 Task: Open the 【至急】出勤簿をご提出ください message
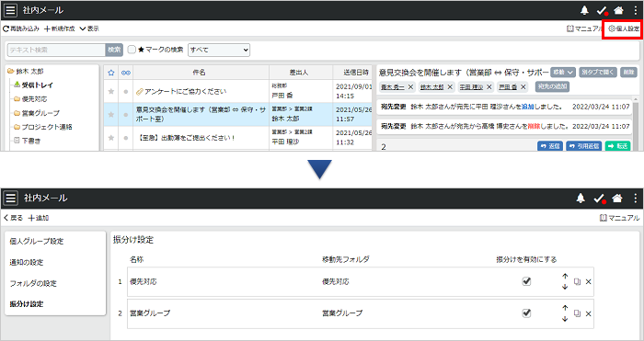(x=186, y=138)
